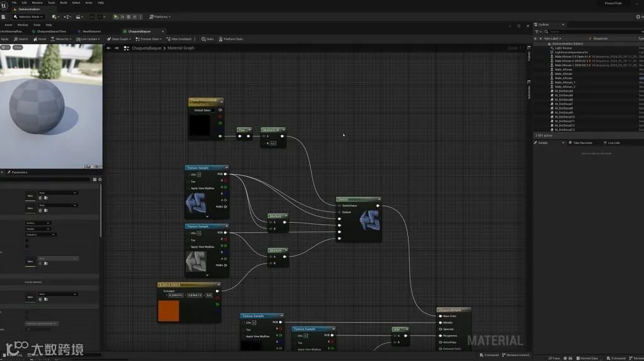The image size is (644, 361).
Task: Open the Hierarchy dropdown
Action: pyautogui.click(x=61, y=39)
